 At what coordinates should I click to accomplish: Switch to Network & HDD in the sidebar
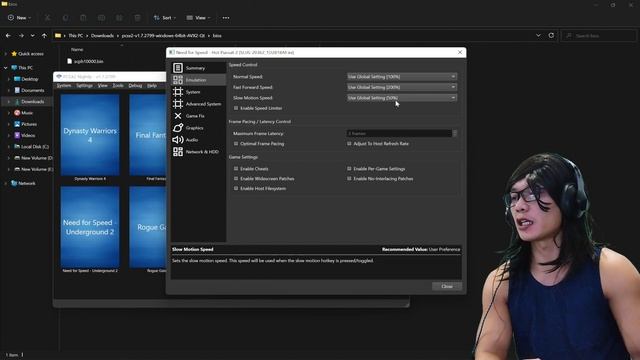click(x=198, y=151)
